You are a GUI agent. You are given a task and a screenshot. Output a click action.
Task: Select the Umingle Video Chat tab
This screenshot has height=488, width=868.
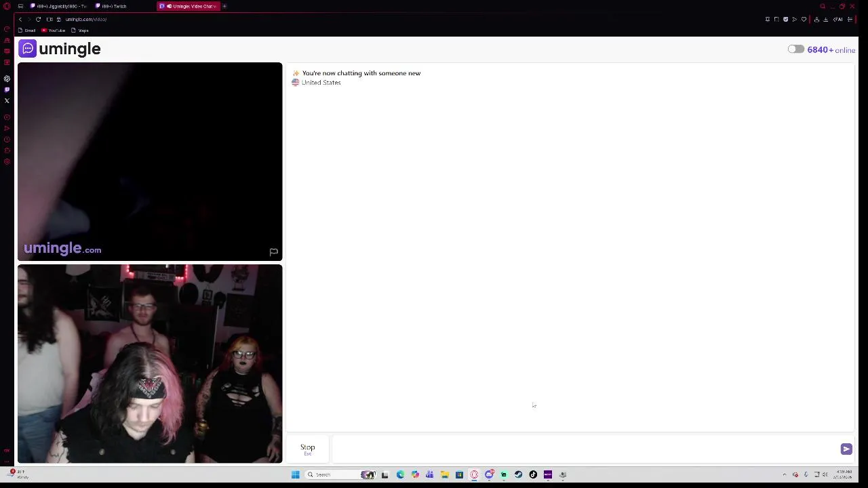[x=189, y=6]
